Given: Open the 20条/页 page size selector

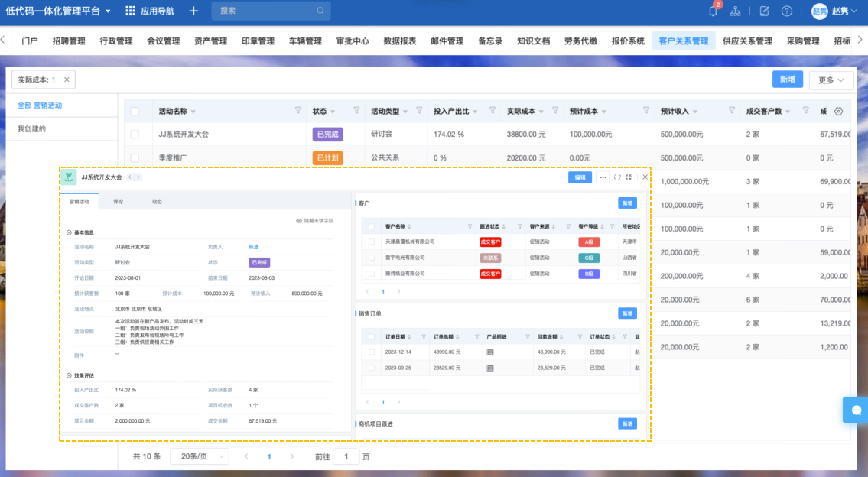Looking at the screenshot, I should coord(199,456).
